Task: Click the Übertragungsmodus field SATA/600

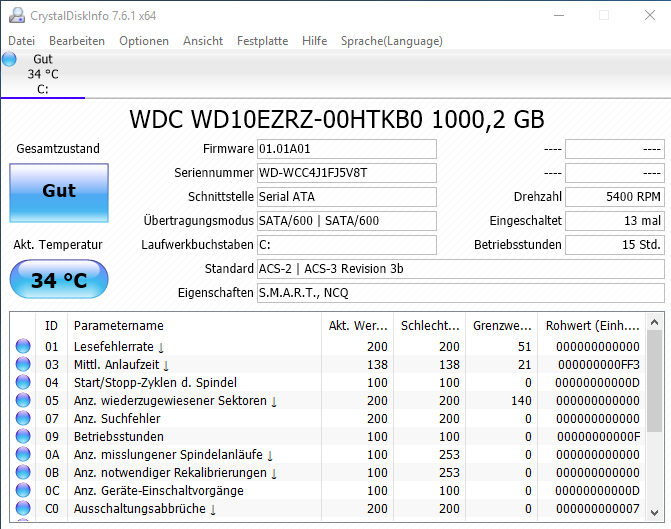Action: (347, 221)
